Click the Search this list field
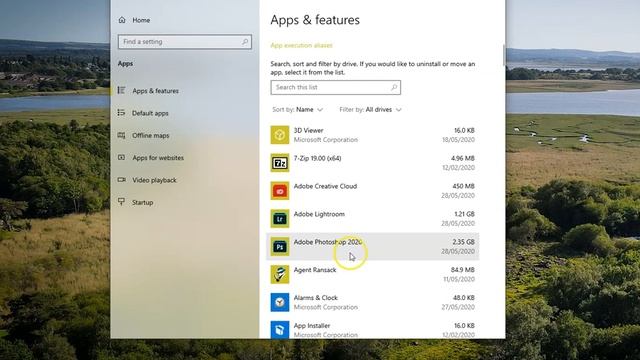640x360 pixels. coord(336,87)
